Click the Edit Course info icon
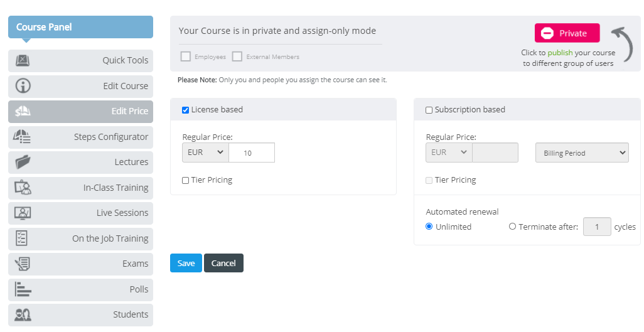 click(x=23, y=86)
